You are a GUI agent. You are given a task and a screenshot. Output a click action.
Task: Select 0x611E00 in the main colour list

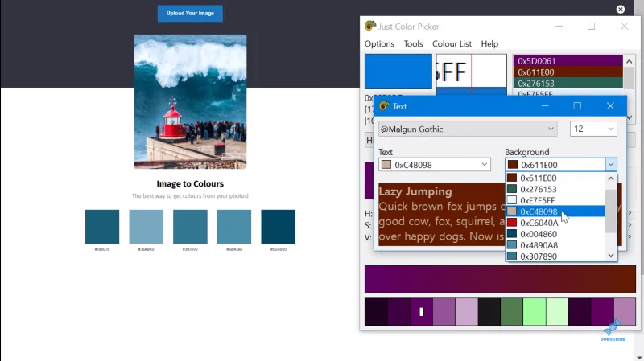click(568, 72)
